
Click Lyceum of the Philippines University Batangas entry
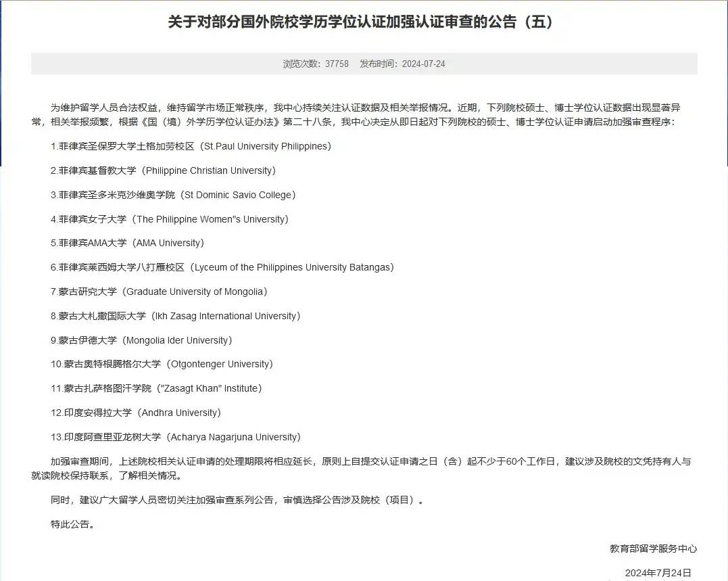222,268
